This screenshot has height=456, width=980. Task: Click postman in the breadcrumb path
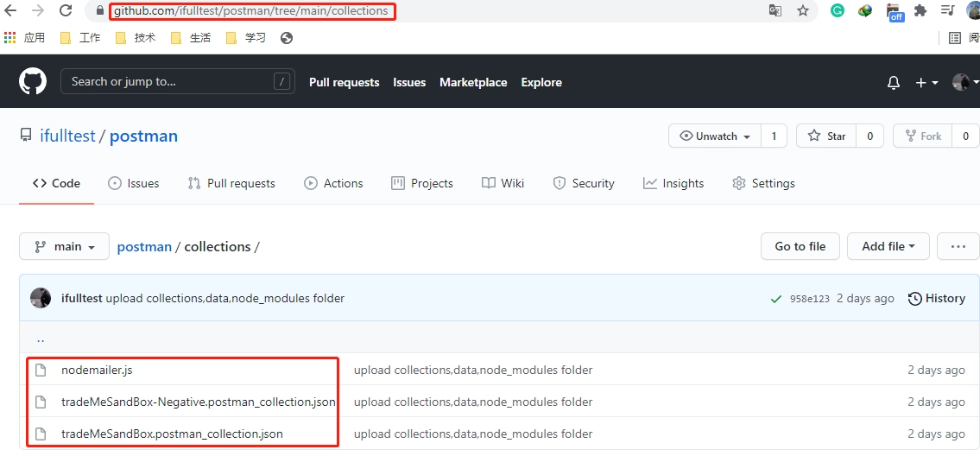tap(144, 246)
